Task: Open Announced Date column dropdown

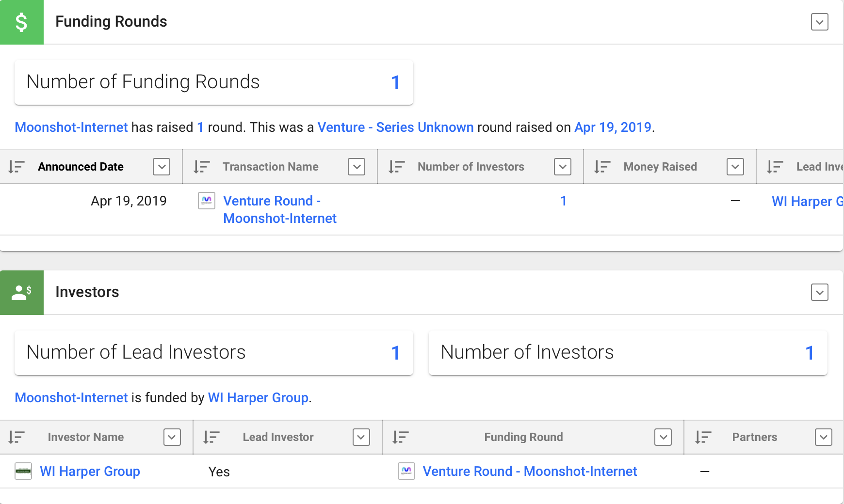Action: click(162, 167)
